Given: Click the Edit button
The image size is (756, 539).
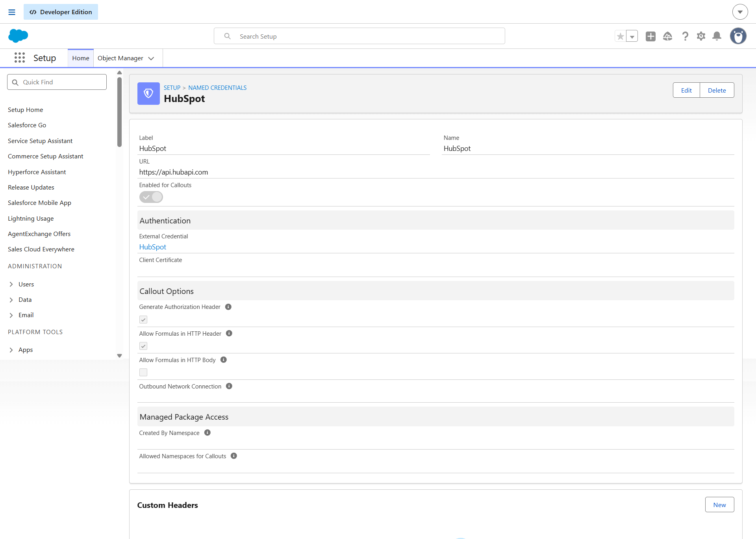Looking at the screenshot, I should pyautogui.click(x=686, y=90).
